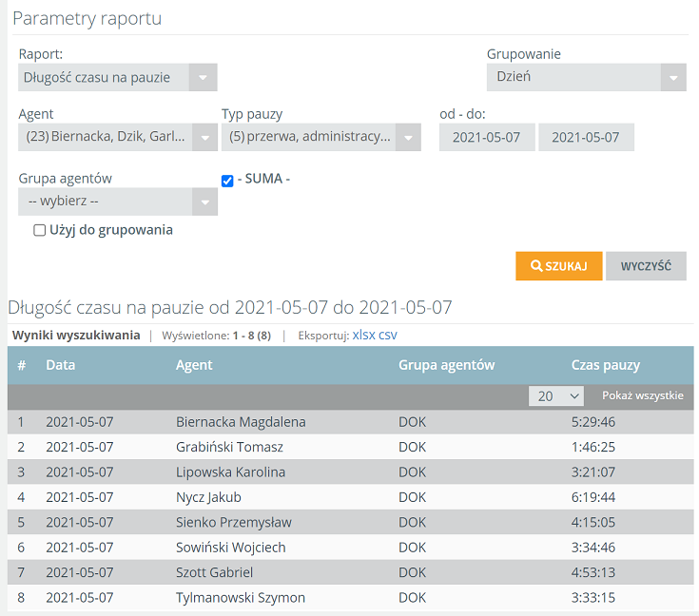Open the Grupa agentów dropdown

coord(118,202)
